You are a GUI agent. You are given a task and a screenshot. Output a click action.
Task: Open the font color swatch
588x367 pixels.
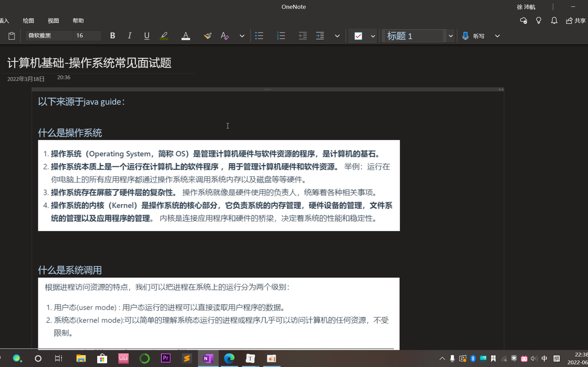point(185,36)
